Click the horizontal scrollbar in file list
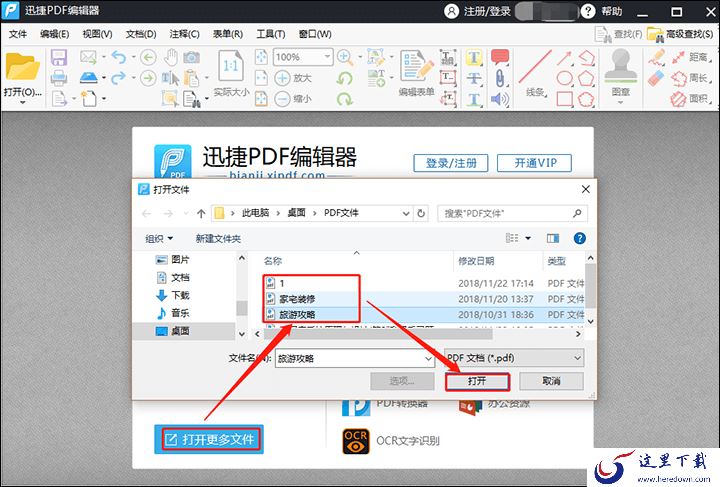Screen dimensions: 720x487 coord(377,334)
